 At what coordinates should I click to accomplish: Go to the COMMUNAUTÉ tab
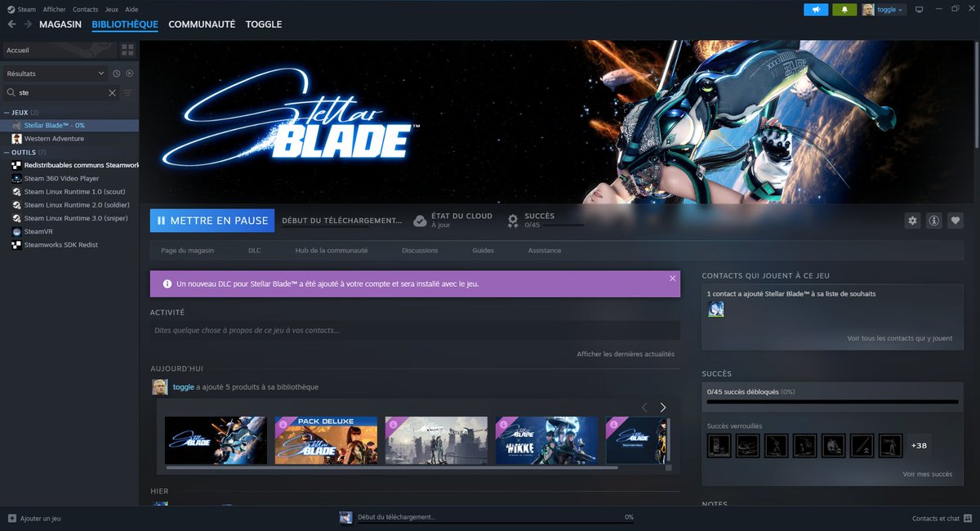[x=202, y=25]
